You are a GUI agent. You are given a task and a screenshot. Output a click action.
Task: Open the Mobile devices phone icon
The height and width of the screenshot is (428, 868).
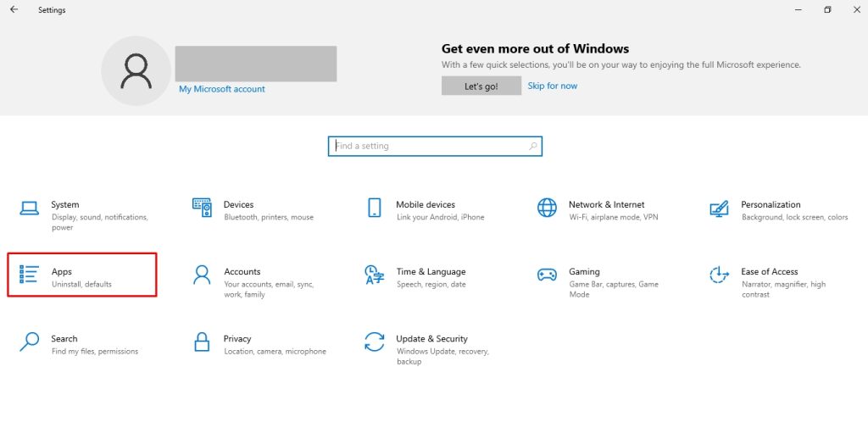(374, 208)
